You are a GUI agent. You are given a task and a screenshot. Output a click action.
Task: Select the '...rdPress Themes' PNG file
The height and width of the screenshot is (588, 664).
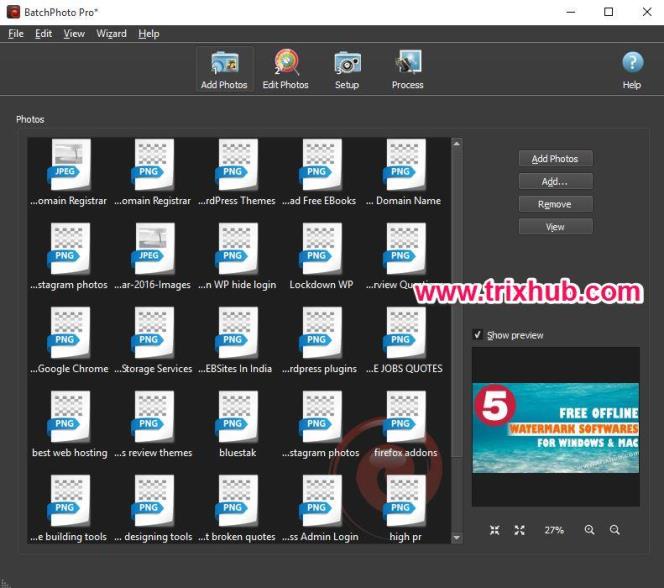(237, 173)
